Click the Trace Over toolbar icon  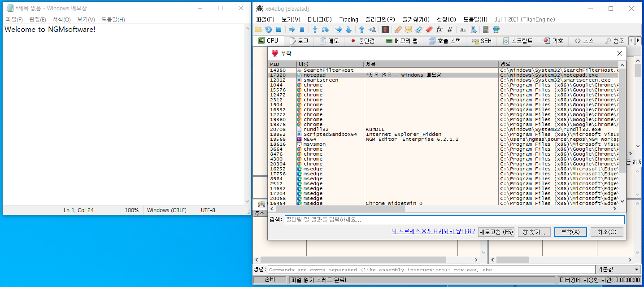pos(348,30)
